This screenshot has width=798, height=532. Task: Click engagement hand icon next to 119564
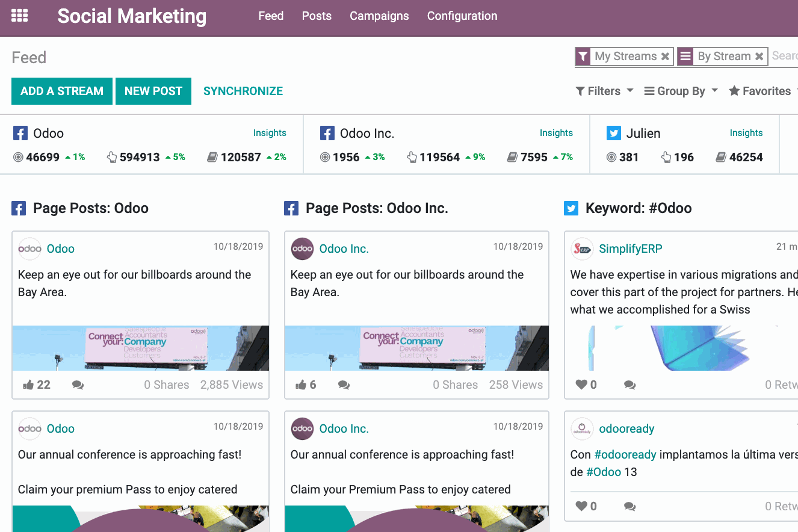[x=412, y=158]
